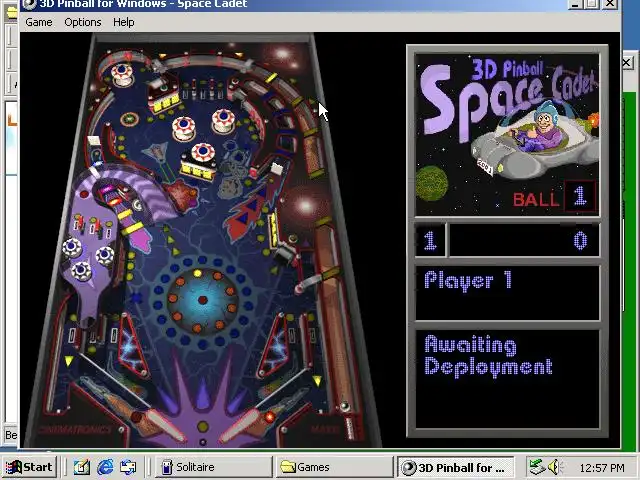Open the Options menu

pos(83,22)
